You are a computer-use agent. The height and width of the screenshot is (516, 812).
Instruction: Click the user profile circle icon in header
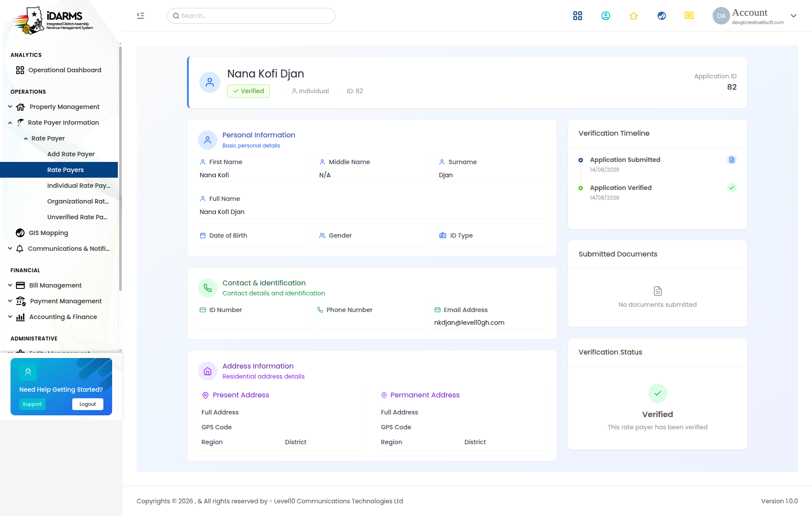tap(606, 16)
